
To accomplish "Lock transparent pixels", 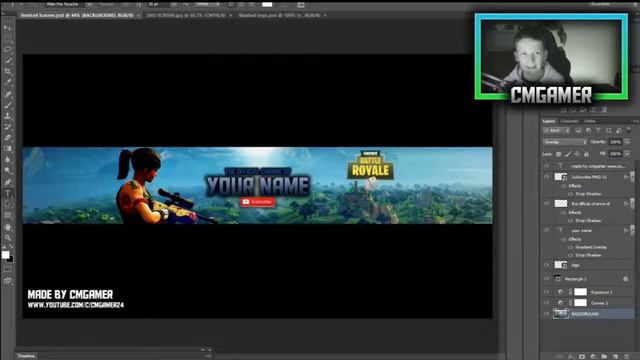I will tap(558, 154).
